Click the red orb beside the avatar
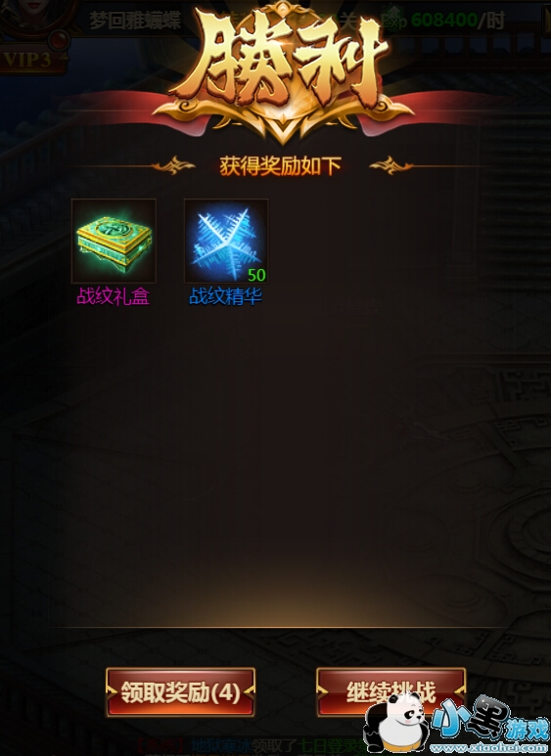 tap(61, 39)
